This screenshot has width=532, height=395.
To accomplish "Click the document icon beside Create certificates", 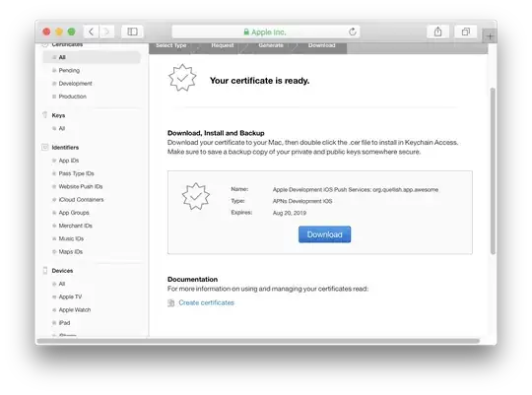I will point(171,302).
